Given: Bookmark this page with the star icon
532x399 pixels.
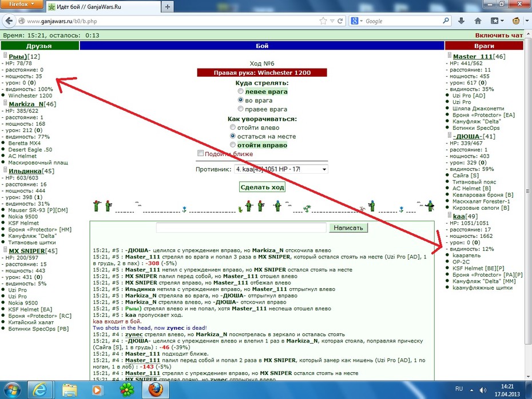Looking at the screenshot, I should 323,21.
